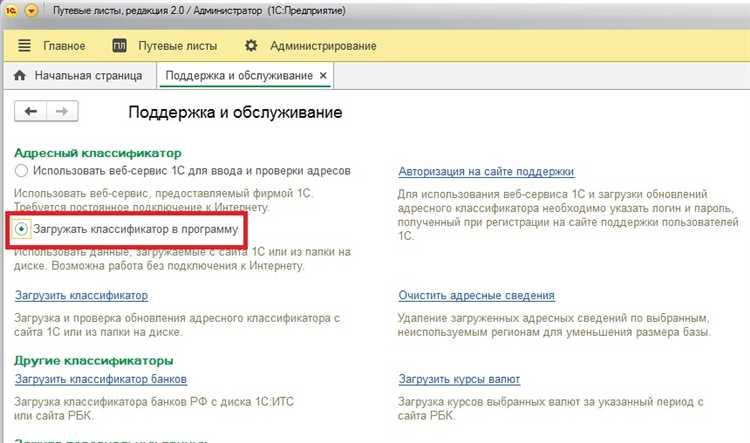Viewport: 750px width, 443px height.
Task: Click the home icon of Начальная страница
Action: pyautogui.click(x=20, y=75)
